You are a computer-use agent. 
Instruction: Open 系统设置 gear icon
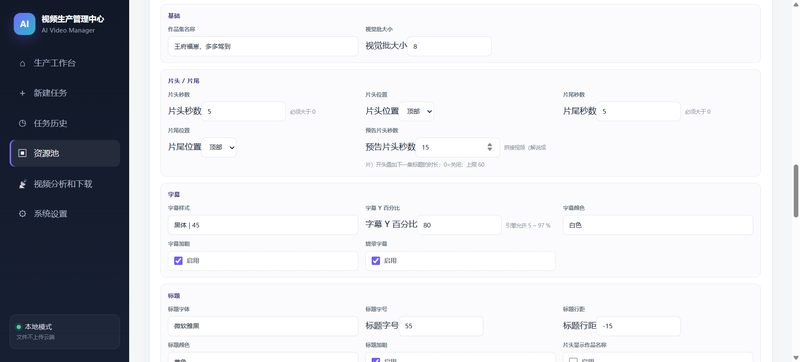(x=22, y=214)
